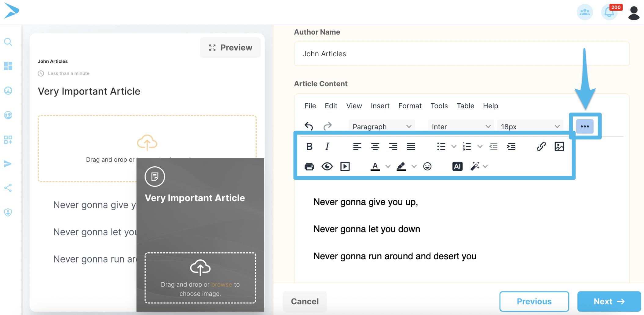The width and height of the screenshot is (644, 315).
Task: Open the Paragraph style dropdown
Action: pos(382,127)
